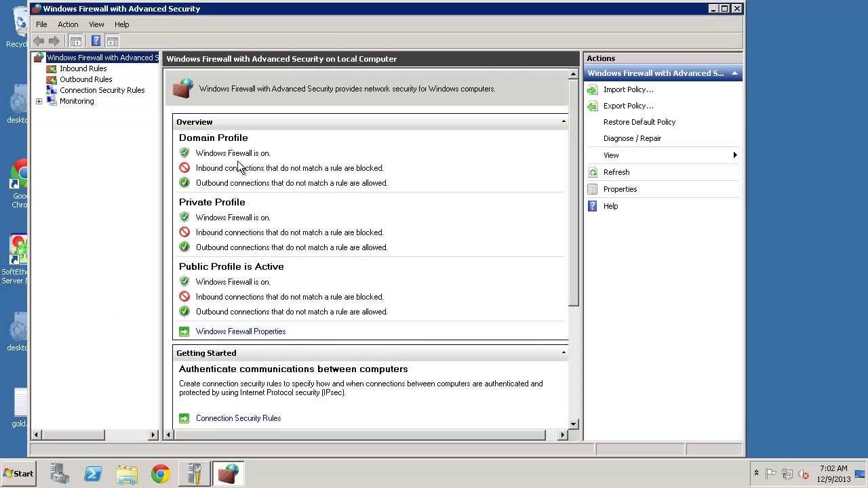Image resolution: width=868 pixels, height=488 pixels.
Task: Click the tree pane scroll right arrow
Action: coord(153,434)
